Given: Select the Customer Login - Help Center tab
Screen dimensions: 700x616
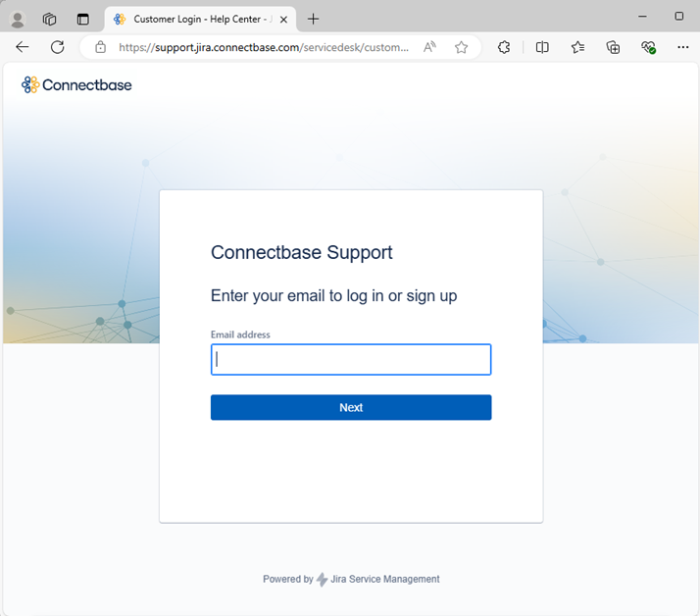Looking at the screenshot, I should (196, 19).
